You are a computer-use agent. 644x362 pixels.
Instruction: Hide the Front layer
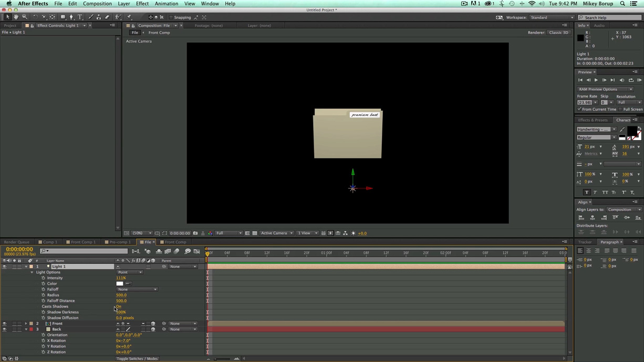pos(4,323)
